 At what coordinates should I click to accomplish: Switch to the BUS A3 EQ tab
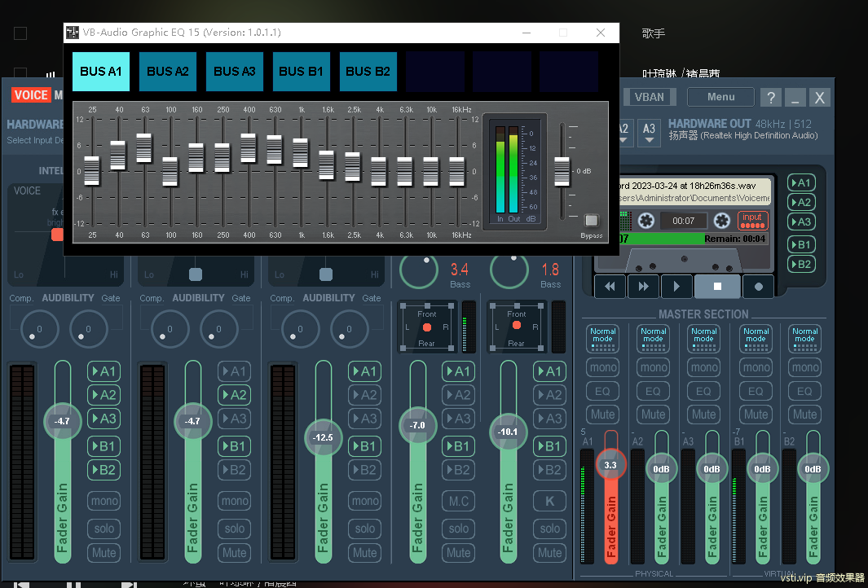[x=235, y=72]
